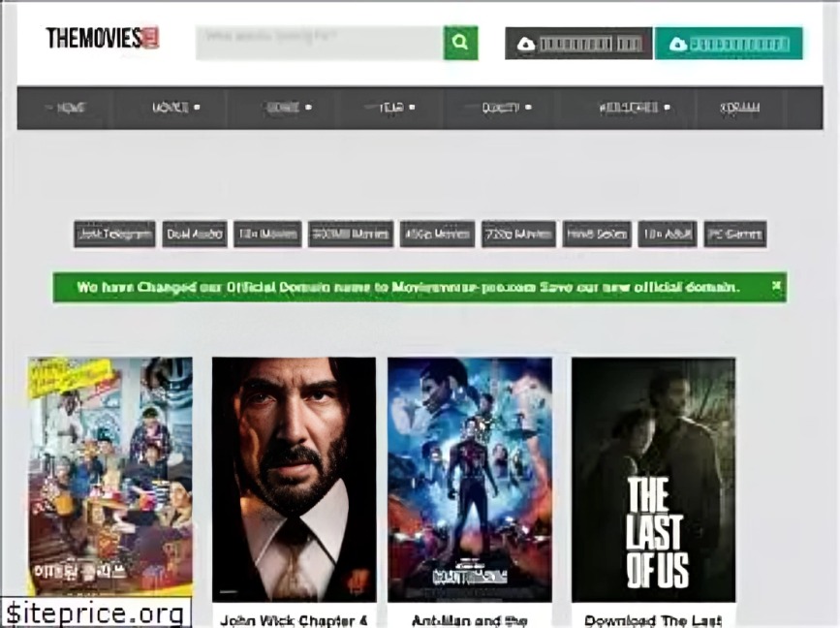Screen dimensions: 840x628
Task: Open the K-Drama menu item
Action: coord(739,108)
